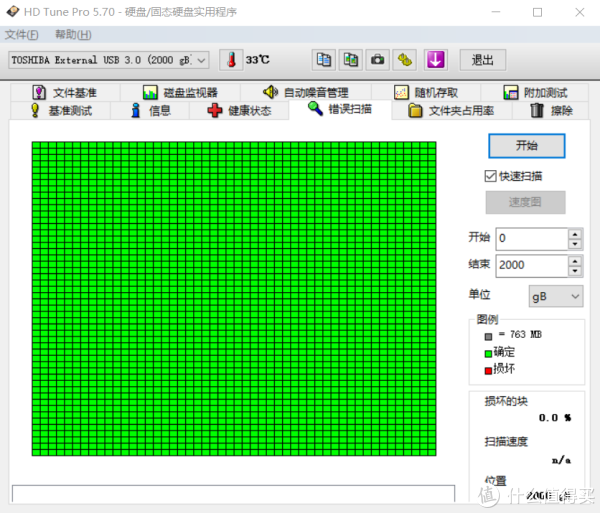Switch to the 自动噪音管理 tab
The image size is (600, 513).
(306, 92)
